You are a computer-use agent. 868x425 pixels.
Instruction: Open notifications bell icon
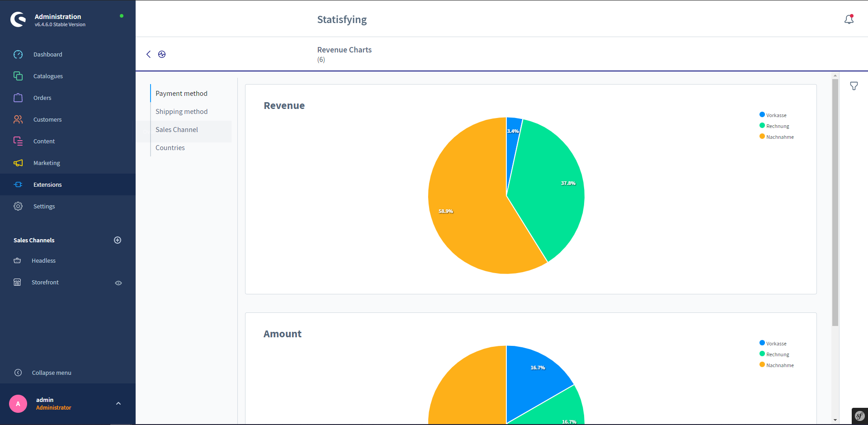point(849,19)
